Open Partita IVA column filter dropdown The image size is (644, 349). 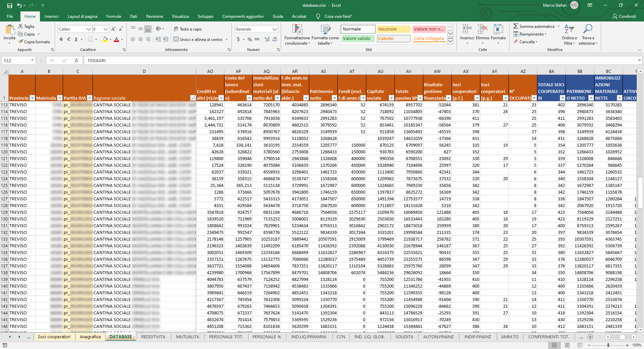[90, 98]
